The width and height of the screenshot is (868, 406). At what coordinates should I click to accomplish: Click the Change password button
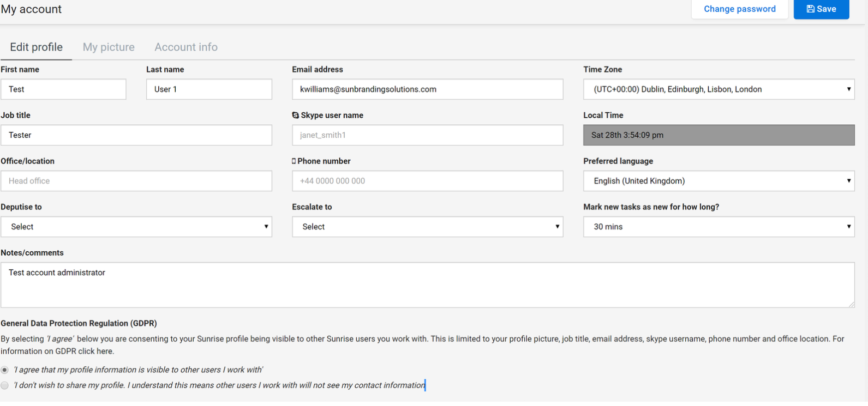tap(739, 9)
